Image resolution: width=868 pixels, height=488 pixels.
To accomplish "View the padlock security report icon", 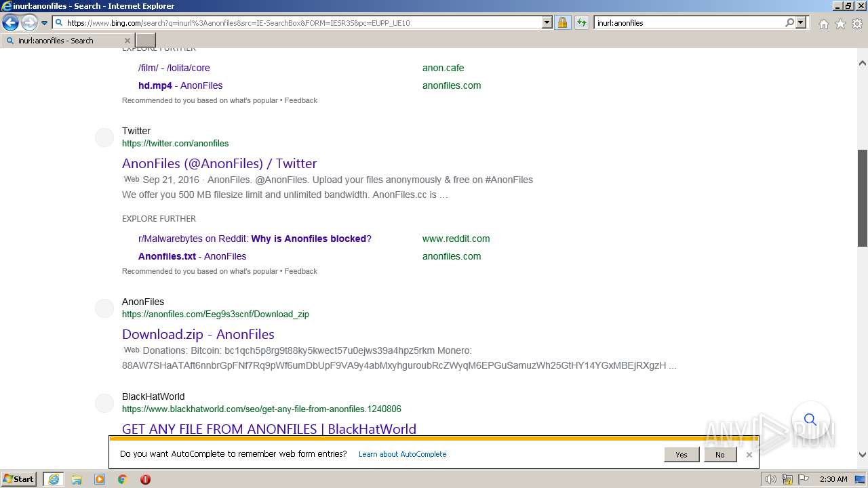I will pos(562,22).
